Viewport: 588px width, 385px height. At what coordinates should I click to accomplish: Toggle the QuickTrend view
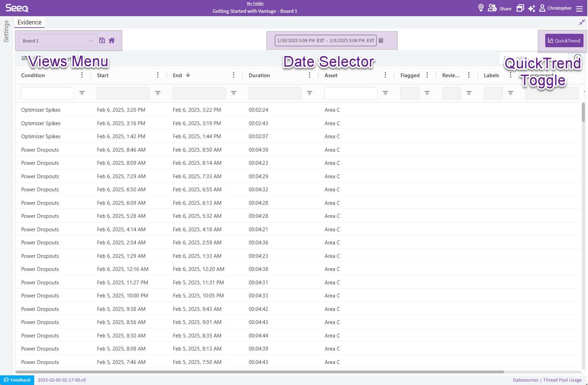[x=564, y=40]
